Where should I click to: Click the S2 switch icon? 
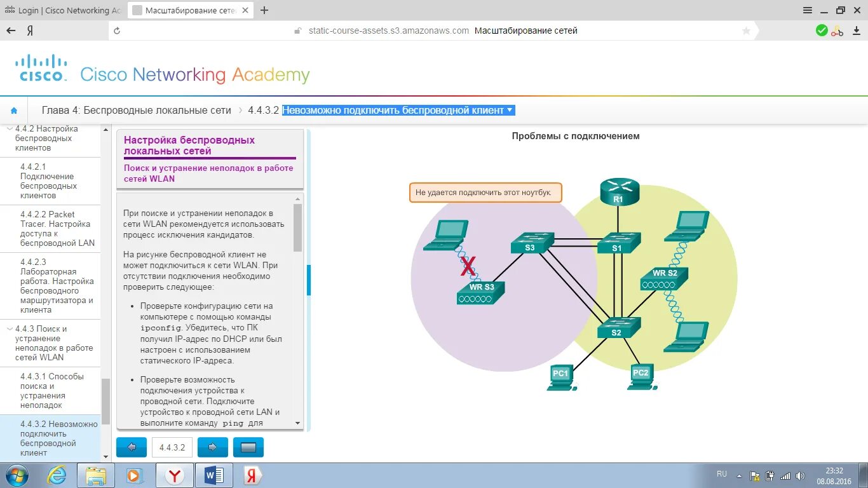pyautogui.click(x=619, y=327)
